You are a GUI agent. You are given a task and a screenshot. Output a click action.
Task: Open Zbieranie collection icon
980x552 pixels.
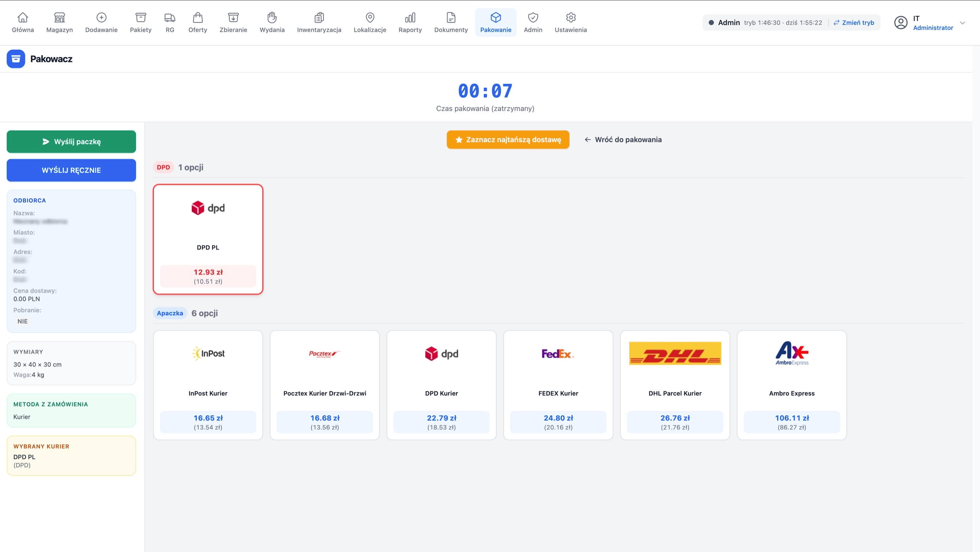click(233, 18)
